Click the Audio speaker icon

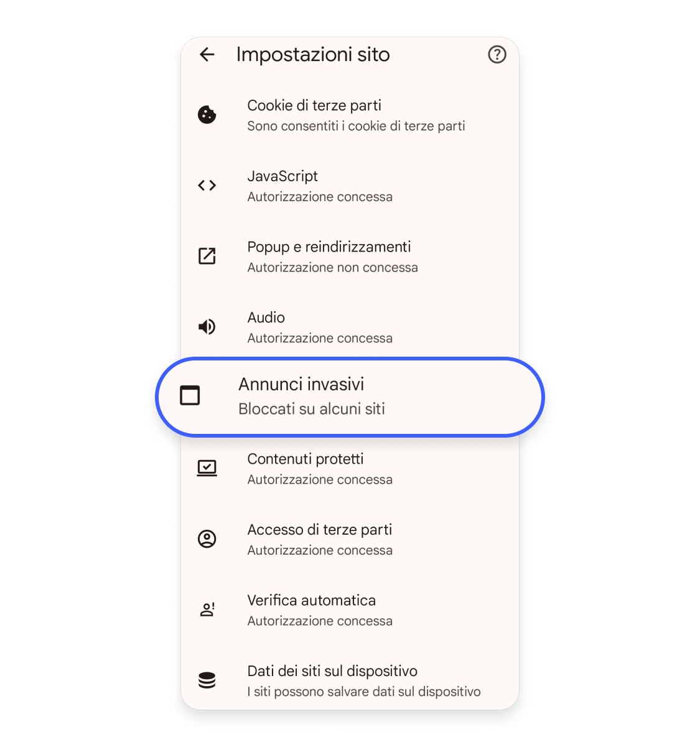207,326
